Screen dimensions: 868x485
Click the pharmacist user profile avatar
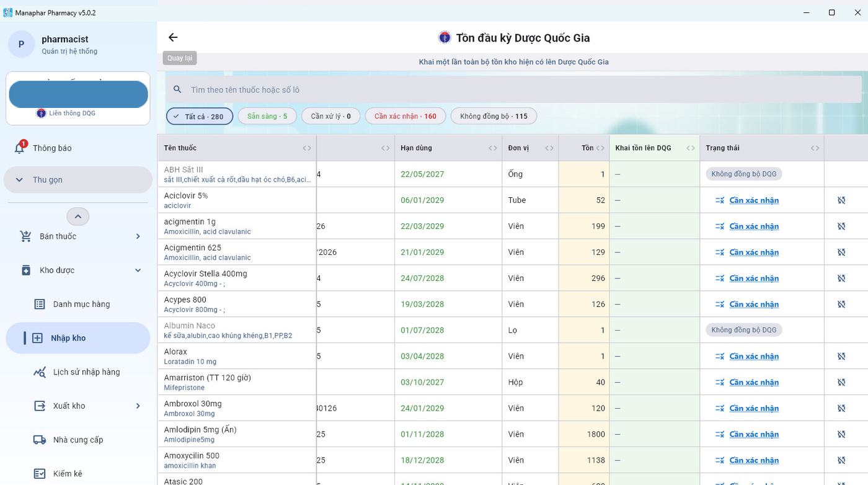pos(21,44)
